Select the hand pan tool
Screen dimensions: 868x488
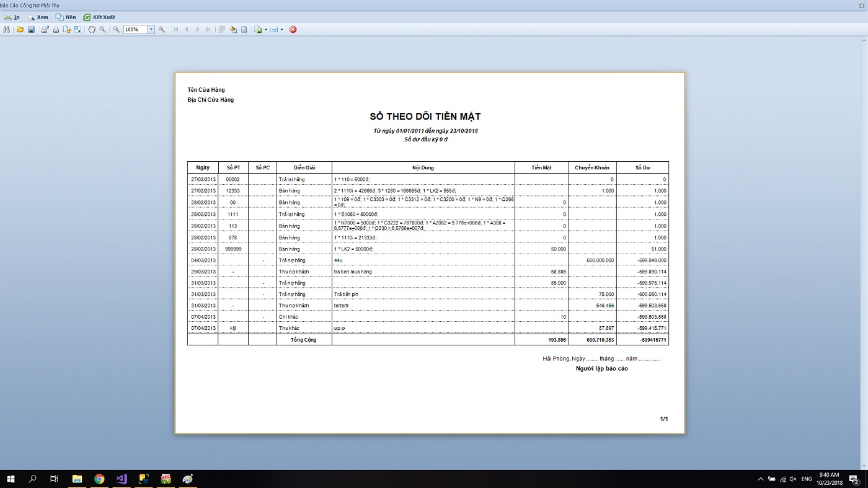[92, 29]
